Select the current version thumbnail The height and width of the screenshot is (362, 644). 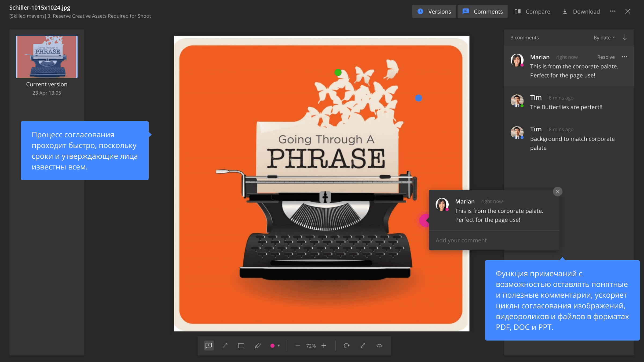(47, 57)
